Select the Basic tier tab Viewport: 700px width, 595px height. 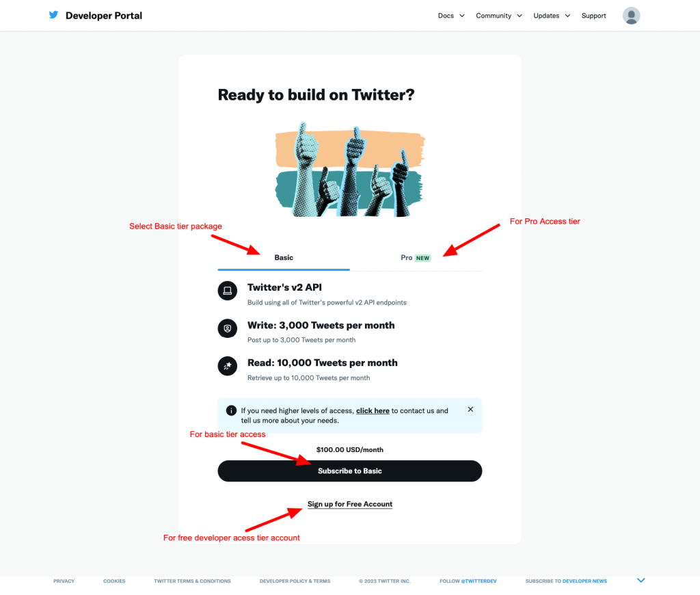pos(283,258)
